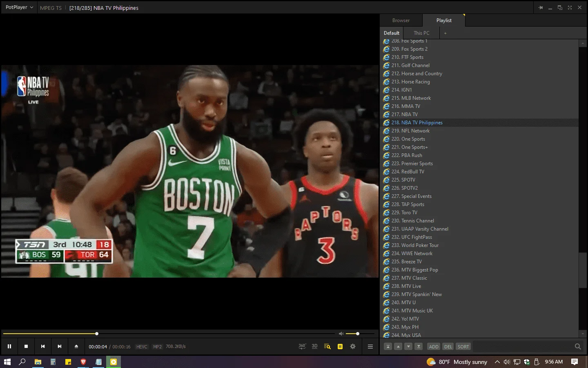Open the PotPlayer main menu dropdown
Image resolution: width=588 pixels, height=368 pixels.
coord(19,7)
